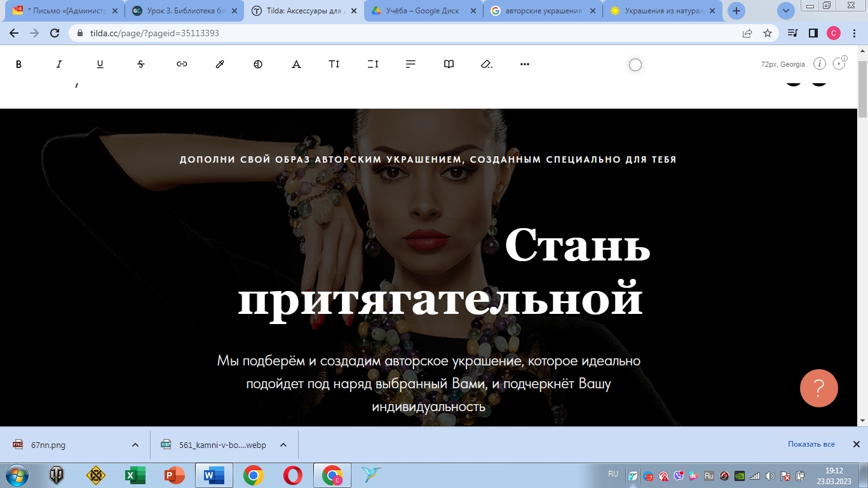Go back to the previous page

pyautogui.click(x=14, y=33)
